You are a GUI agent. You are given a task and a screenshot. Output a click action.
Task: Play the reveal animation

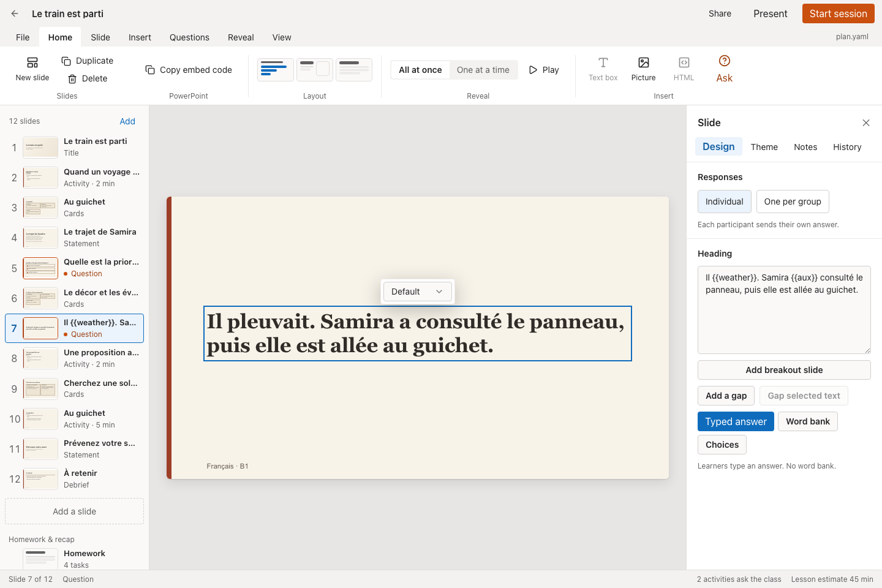click(x=544, y=70)
